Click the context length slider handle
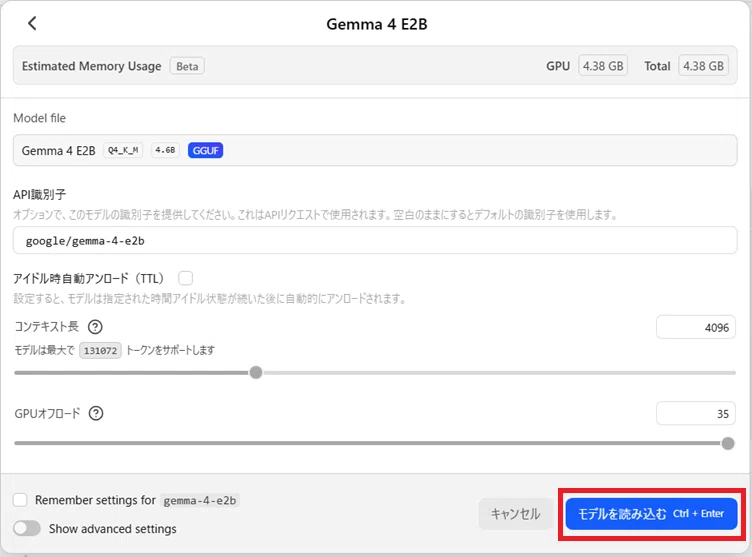 pyautogui.click(x=256, y=372)
